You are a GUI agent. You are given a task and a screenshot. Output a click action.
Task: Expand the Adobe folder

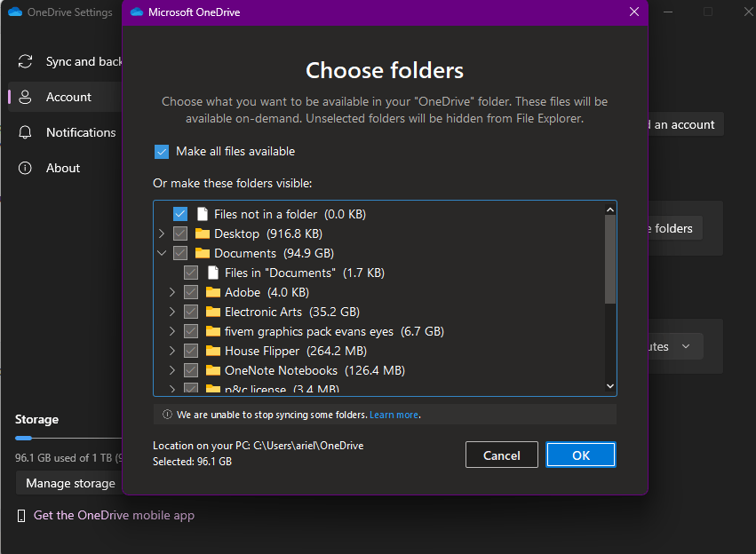[x=172, y=292]
